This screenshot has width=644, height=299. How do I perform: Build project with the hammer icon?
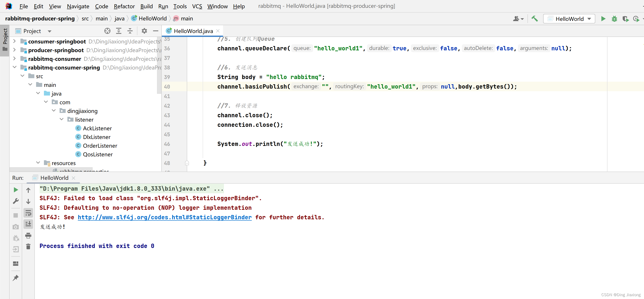(x=534, y=19)
